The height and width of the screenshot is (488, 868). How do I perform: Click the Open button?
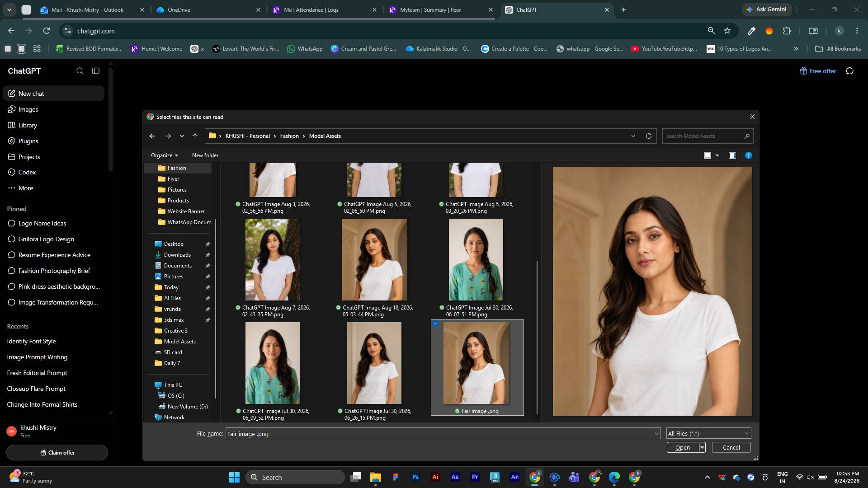tap(683, 447)
